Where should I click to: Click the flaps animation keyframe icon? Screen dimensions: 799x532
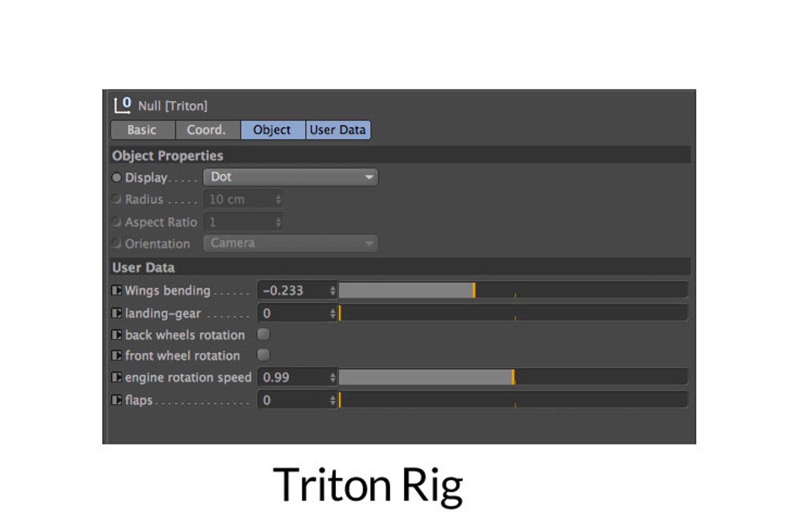[116, 399]
